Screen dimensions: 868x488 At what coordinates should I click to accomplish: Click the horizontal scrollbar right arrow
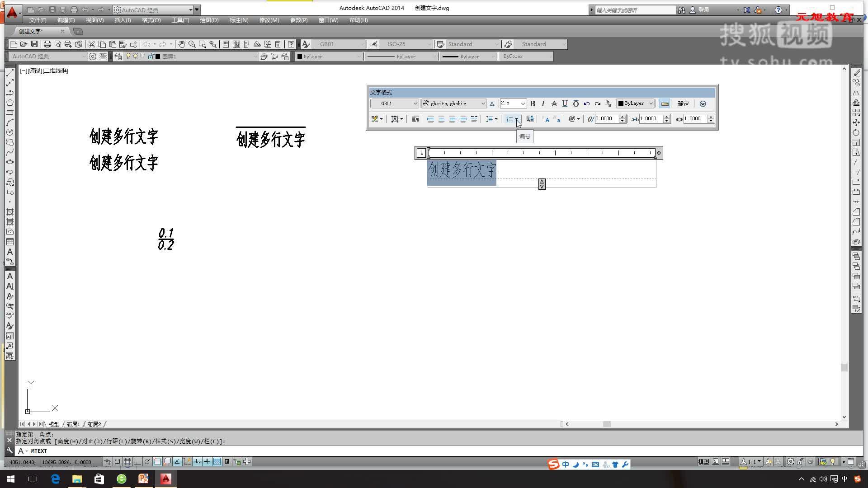[837, 424]
